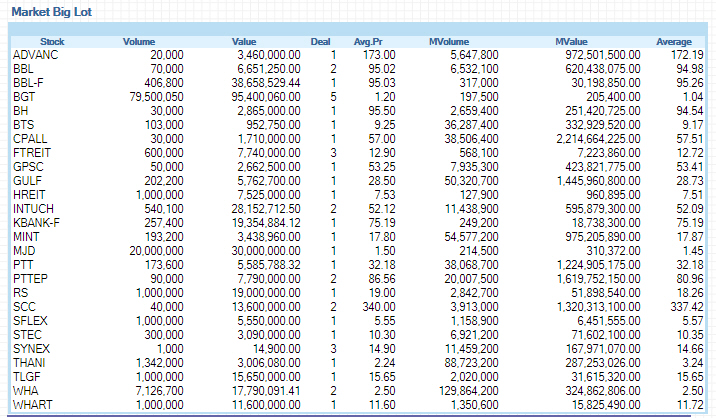
Task: Click the Market Big Lot title
Action: (52, 12)
